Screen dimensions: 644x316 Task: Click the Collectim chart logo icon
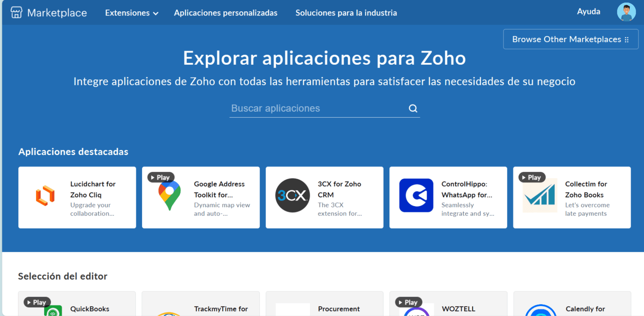tap(540, 195)
